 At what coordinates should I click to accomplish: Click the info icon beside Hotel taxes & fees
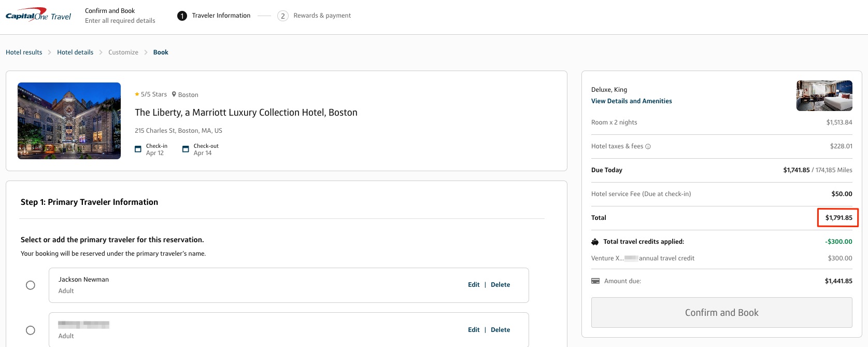click(x=648, y=147)
